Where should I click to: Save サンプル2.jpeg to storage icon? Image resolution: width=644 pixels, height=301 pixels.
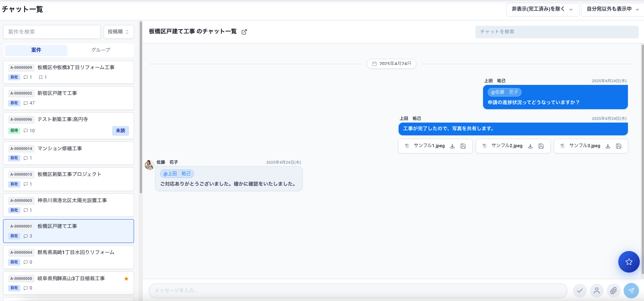coord(541,146)
